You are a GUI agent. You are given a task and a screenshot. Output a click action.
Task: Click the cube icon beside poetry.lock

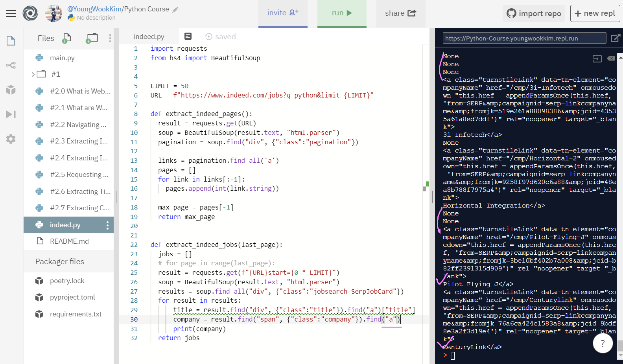tap(39, 281)
